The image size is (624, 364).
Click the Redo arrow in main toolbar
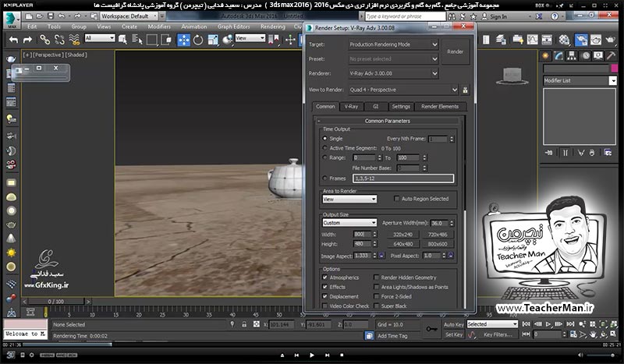tap(27, 40)
